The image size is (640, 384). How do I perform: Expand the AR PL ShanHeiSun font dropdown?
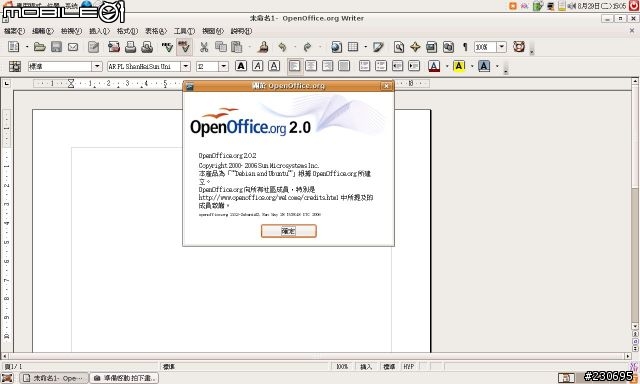click(x=185, y=66)
